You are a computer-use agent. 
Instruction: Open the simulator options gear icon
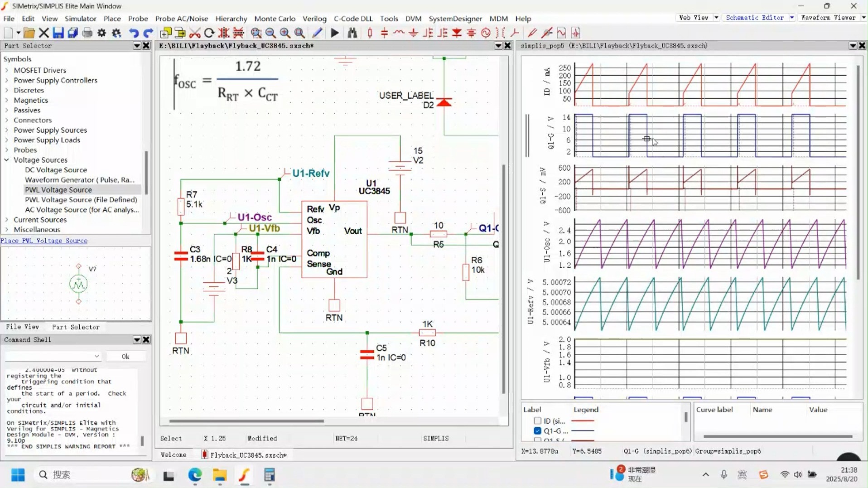coord(101,33)
